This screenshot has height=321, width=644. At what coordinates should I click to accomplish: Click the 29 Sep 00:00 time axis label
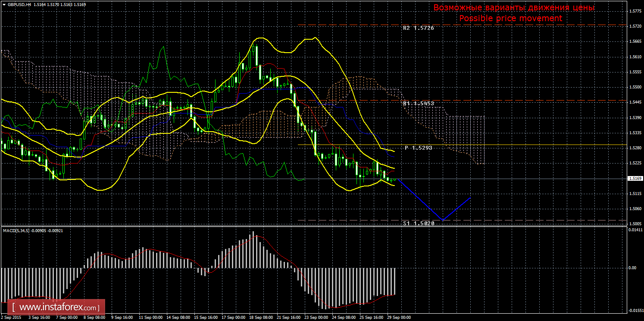398,317
